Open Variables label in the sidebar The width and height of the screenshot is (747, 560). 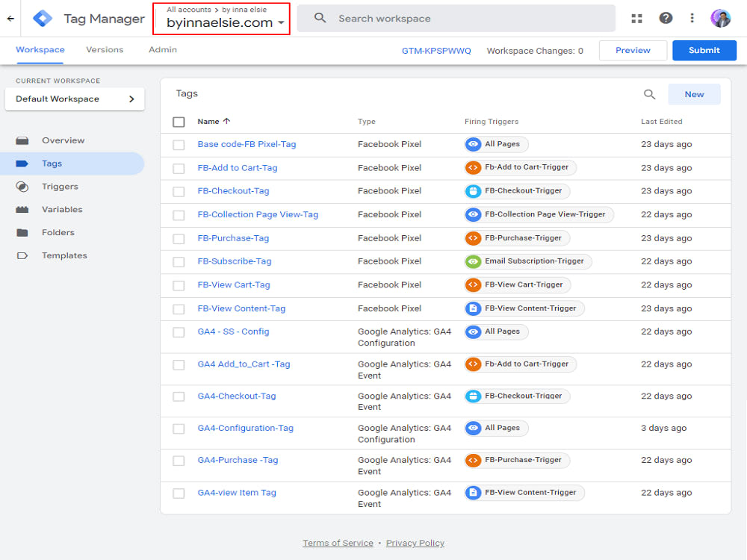[62, 210]
